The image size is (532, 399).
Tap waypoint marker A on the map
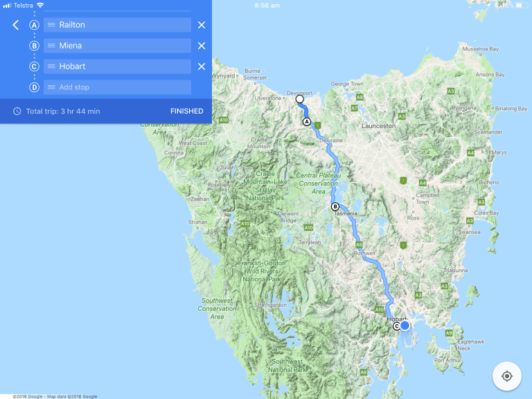306,122
